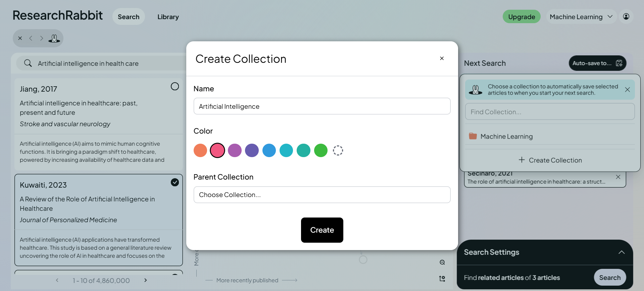Open the custom color dashed circle
Image resolution: width=644 pixels, height=291 pixels.
click(x=338, y=150)
